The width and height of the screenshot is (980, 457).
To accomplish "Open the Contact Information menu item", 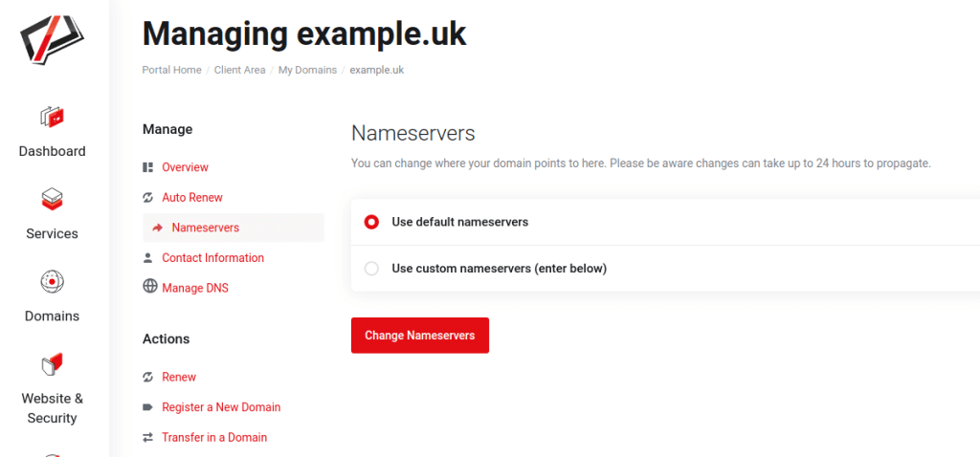I will click(212, 258).
